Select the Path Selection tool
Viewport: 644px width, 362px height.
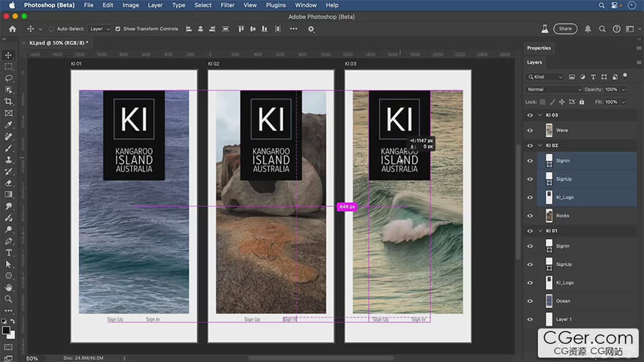click(x=8, y=264)
